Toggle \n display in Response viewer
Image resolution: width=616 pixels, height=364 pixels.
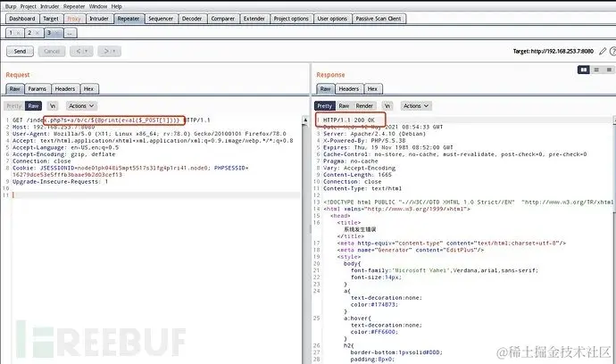coord(387,106)
